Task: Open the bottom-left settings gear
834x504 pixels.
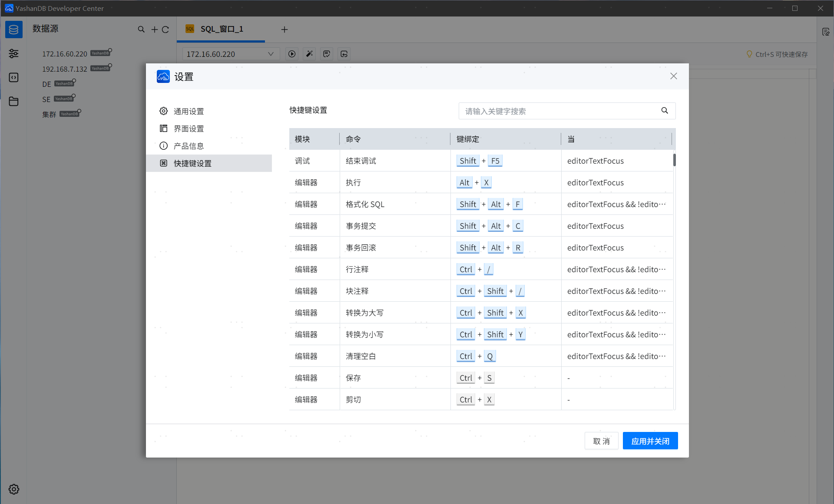Action: click(13, 489)
